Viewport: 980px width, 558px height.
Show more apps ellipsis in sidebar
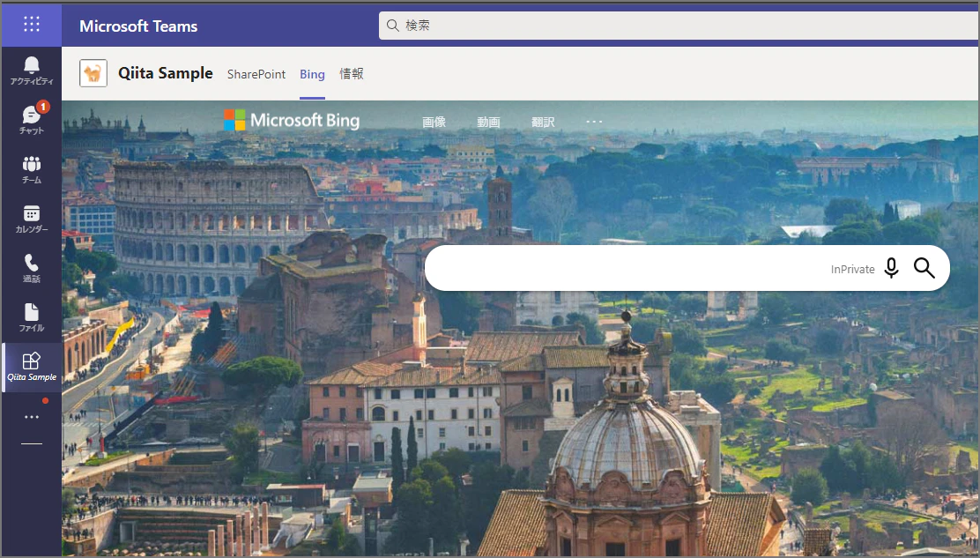pyautogui.click(x=31, y=417)
